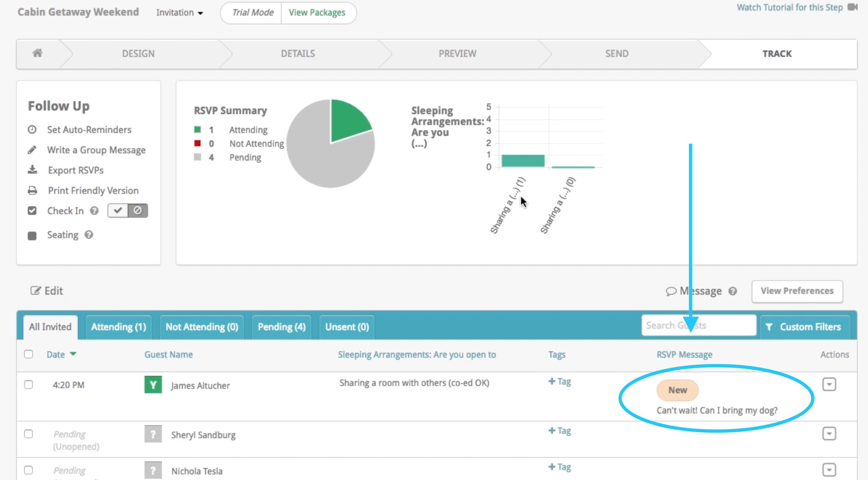Go to the SEND step
868x480 pixels.
coord(616,53)
